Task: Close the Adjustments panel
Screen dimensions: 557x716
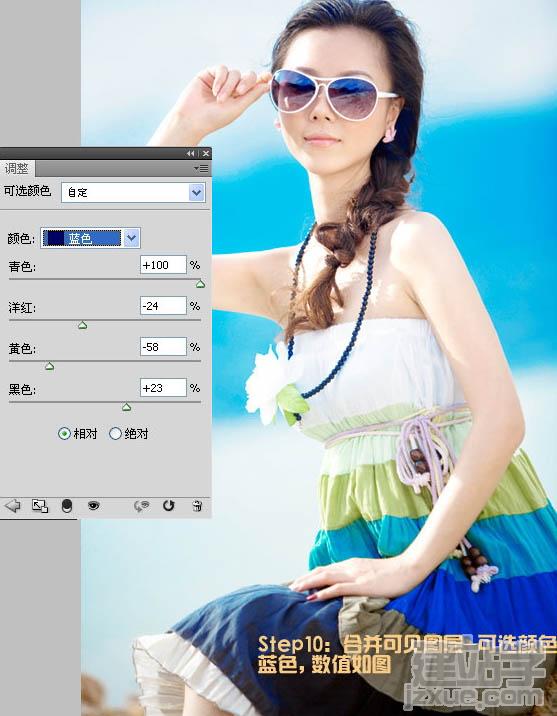Action: click(206, 153)
